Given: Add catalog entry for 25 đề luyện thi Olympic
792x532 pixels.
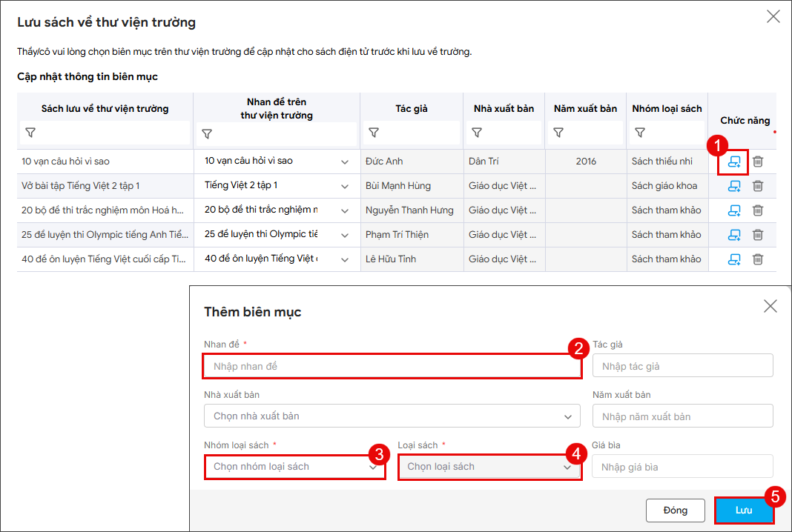Looking at the screenshot, I should point(734,235).
